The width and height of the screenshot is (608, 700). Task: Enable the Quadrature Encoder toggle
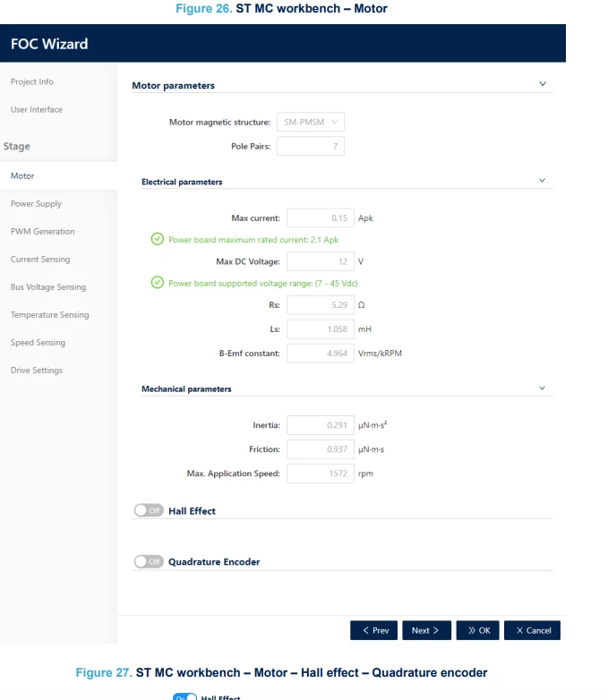pos(149,561)
